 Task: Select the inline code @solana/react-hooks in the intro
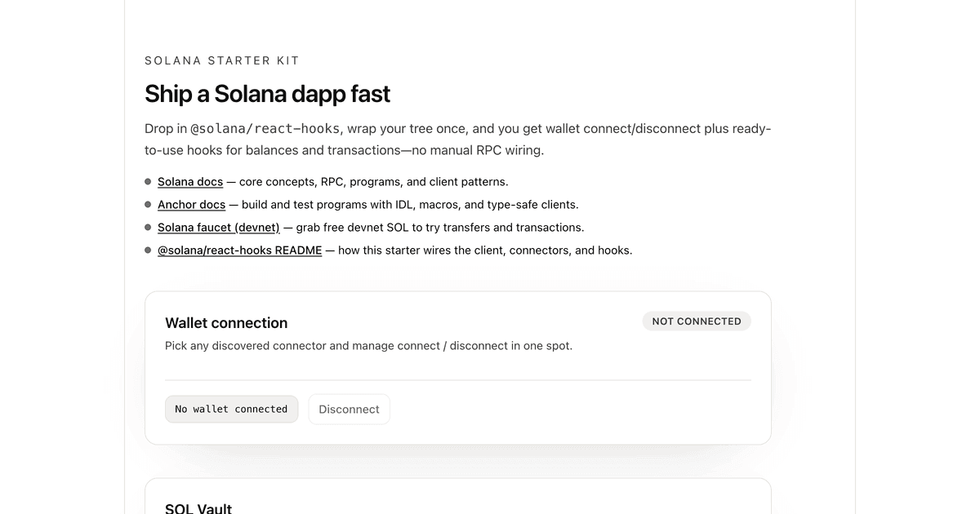266,128
